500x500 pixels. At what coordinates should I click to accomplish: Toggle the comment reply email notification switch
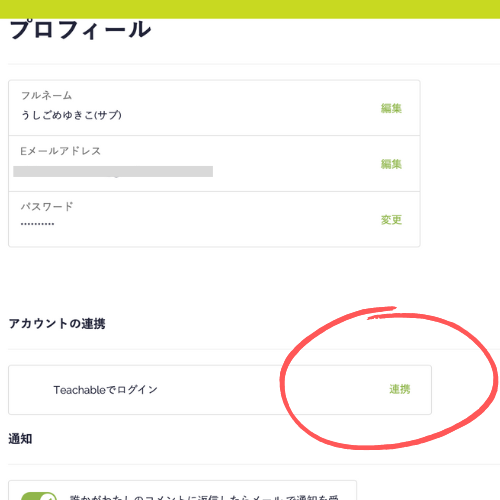39,496
